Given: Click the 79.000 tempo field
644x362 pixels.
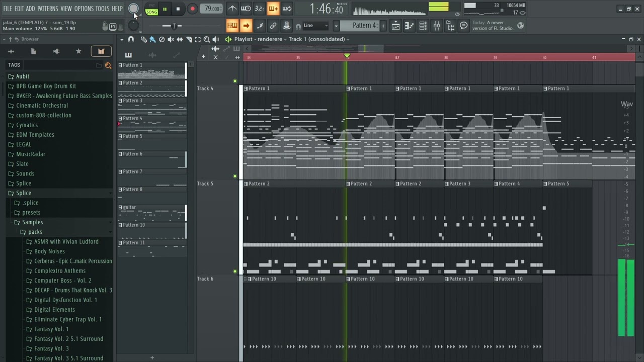Looking at the screenshot, I should (x=212, y=9).
